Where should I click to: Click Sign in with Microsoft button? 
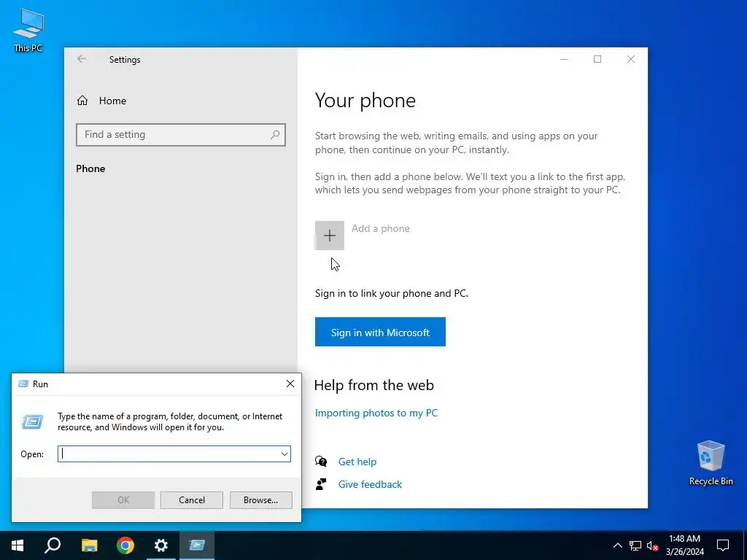click(x=380, y=332)
